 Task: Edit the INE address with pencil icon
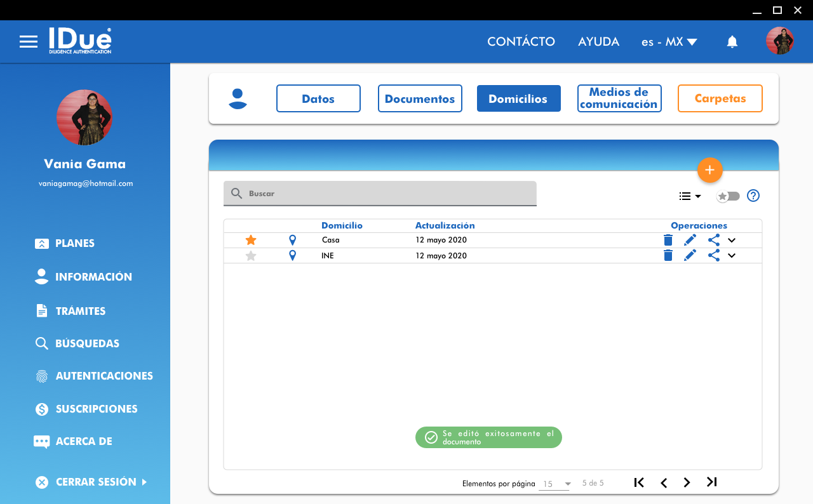click(690, 255)
